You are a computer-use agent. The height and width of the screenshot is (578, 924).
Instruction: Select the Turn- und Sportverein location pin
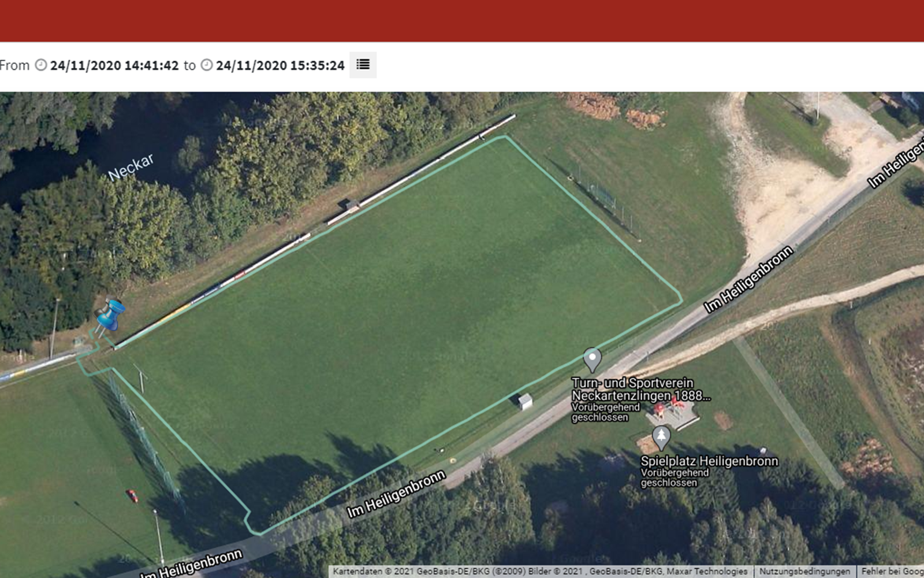point(592,360)
